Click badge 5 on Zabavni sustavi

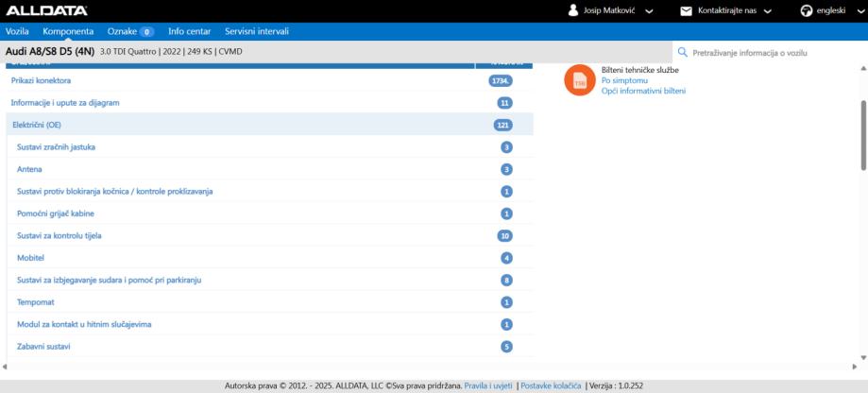pyautogui.click(x=506, y=347)
